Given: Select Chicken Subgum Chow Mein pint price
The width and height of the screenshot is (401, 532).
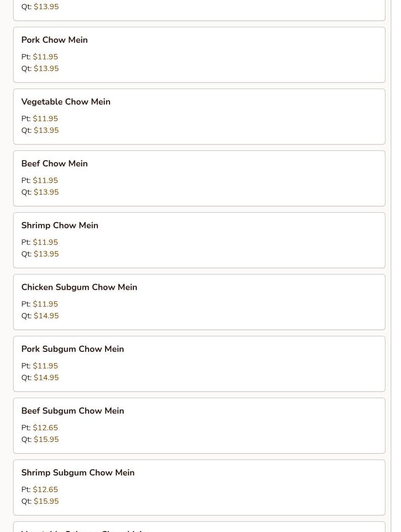Looking at the screenshot, I should 45,304.
